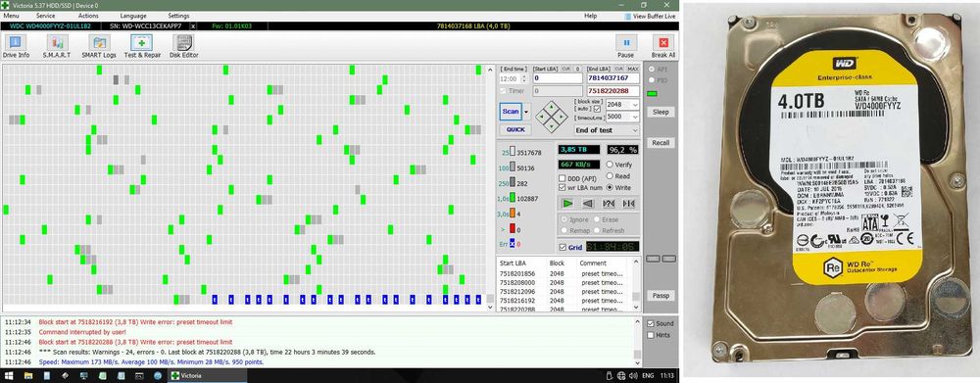This screenshot has width=980, height=383.
Task: Click the green play scan button
Action: point(567,203)
